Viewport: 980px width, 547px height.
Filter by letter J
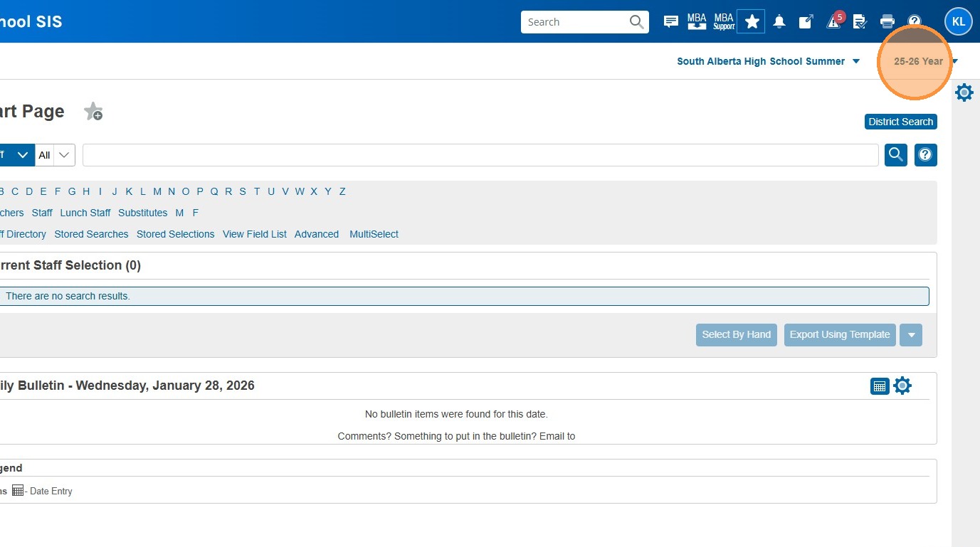(115, 191)
